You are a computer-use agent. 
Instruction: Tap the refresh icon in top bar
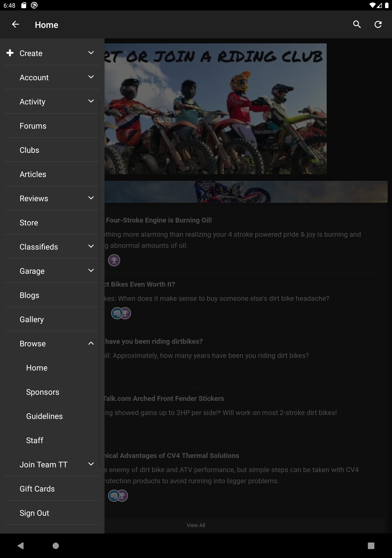tap(378, 24)
